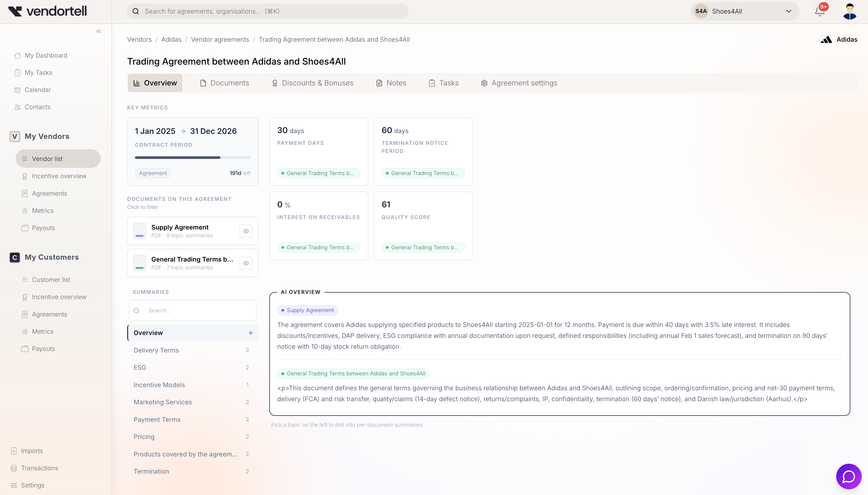Screen dimensions: 868x495
Task: Select the Payment Terms topic
Action: click(193, 419)
